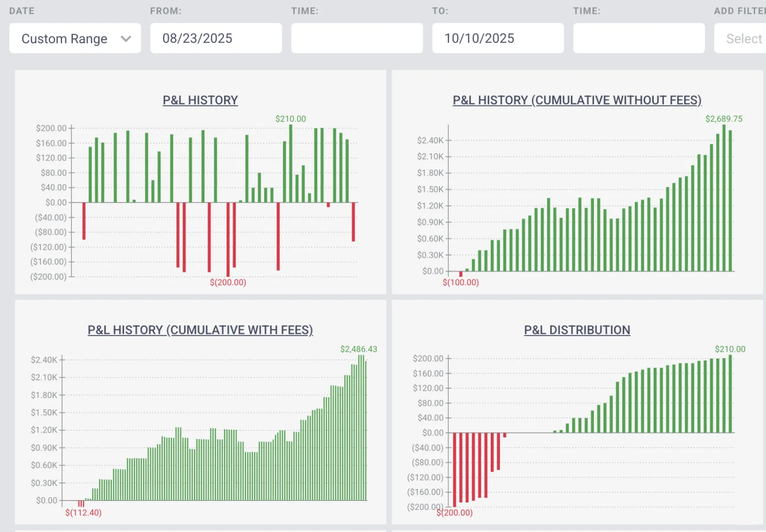Click the $(200.00) label in P&L History chart

[x=228, y=282]
